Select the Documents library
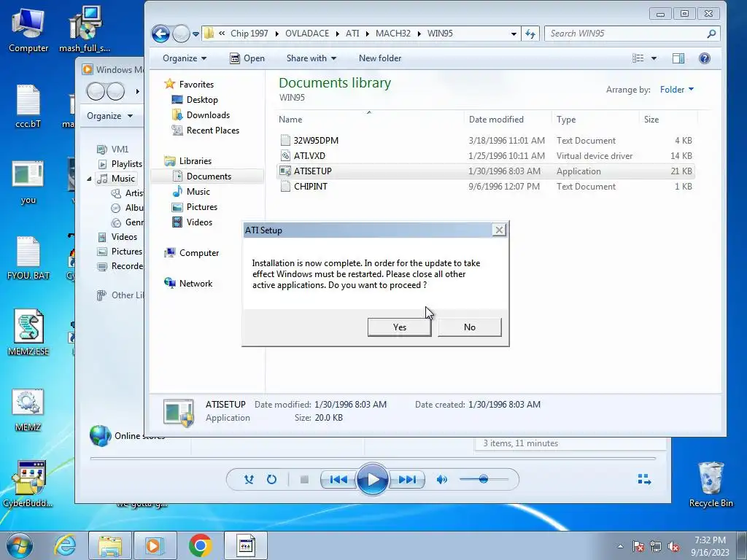The width and height of the screenshot is (747, 560). click(x=209, y=176)
